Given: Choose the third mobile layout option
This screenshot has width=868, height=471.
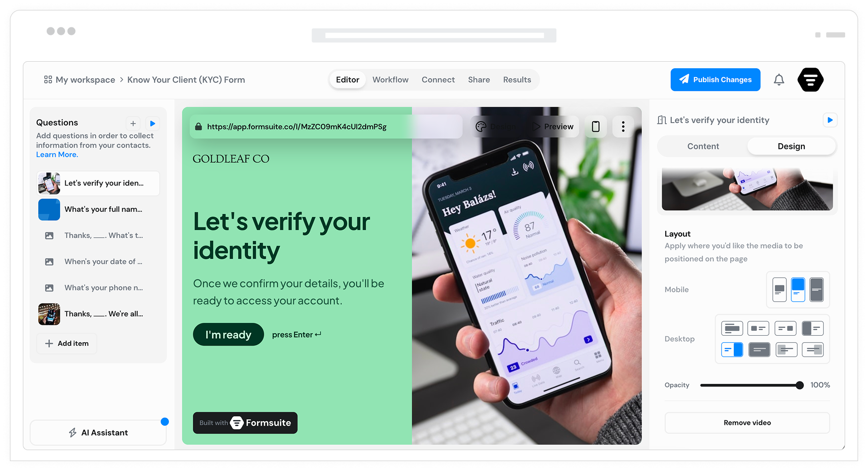Looking at the screenshot, I should (x=816, y=289).
